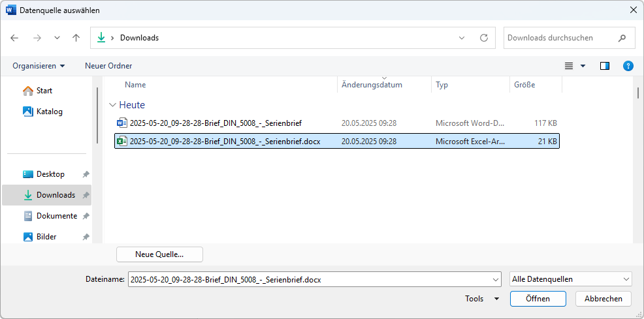This screenshot has height=319, width=644.
Task: Click the magnifier search icon
Action: click(622, 38)
